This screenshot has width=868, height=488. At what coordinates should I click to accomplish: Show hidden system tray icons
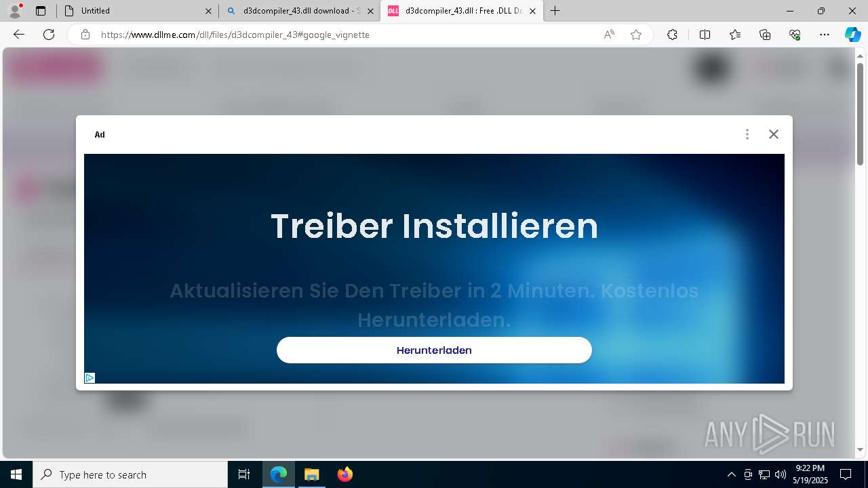(x=731, y=474)
